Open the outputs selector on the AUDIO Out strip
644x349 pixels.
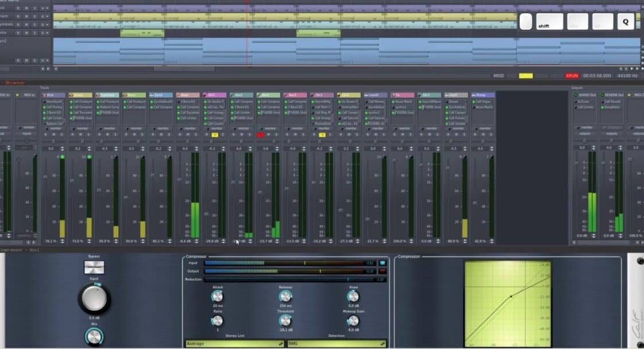point(584,133)
